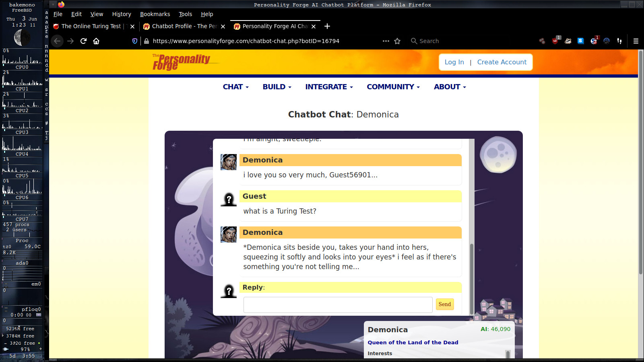
Task: Click the footprints extension icon
Action: point(619,41)
